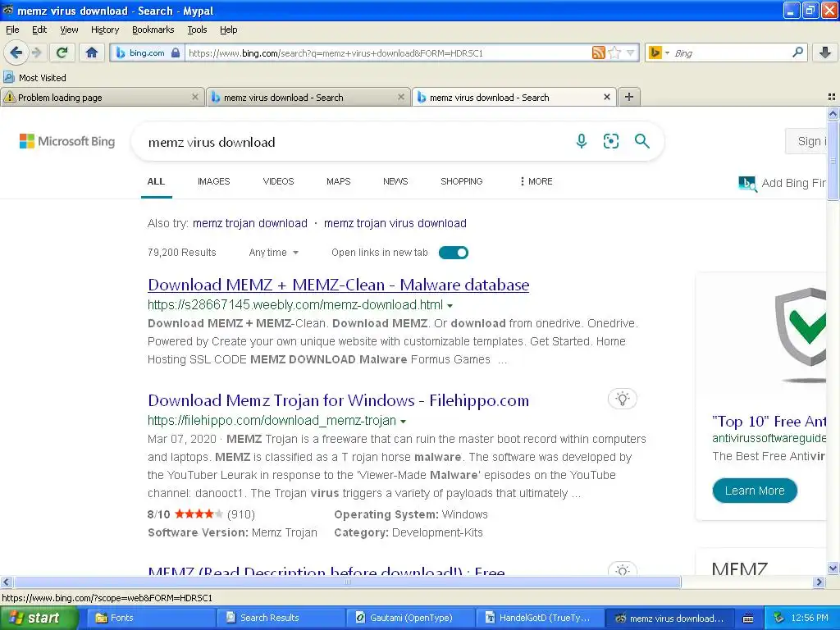
Task: Click the browser Forward arrow button
Action: (x=36, y=52)
